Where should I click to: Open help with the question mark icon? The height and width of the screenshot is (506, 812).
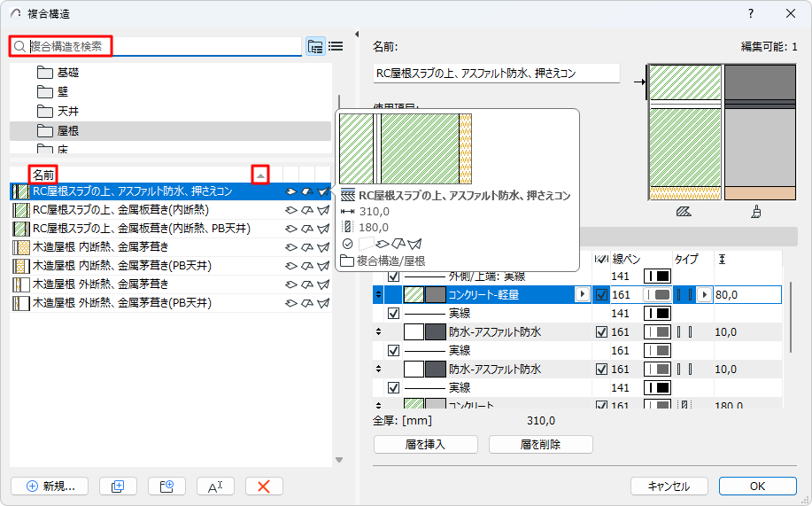(x=751, y=14)
